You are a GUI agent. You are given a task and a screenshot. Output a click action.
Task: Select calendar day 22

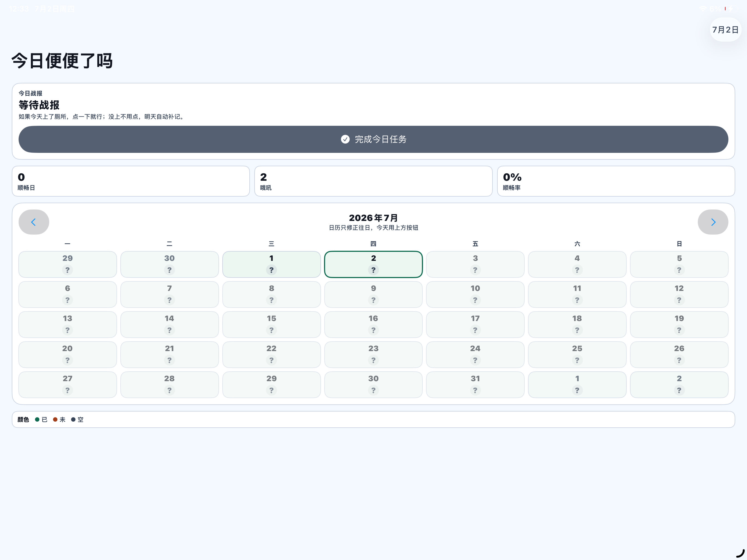pos(272,354)
